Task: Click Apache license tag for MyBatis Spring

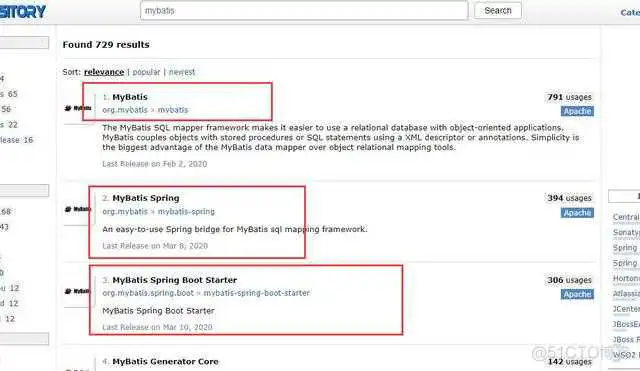Action: coord(577,213)
